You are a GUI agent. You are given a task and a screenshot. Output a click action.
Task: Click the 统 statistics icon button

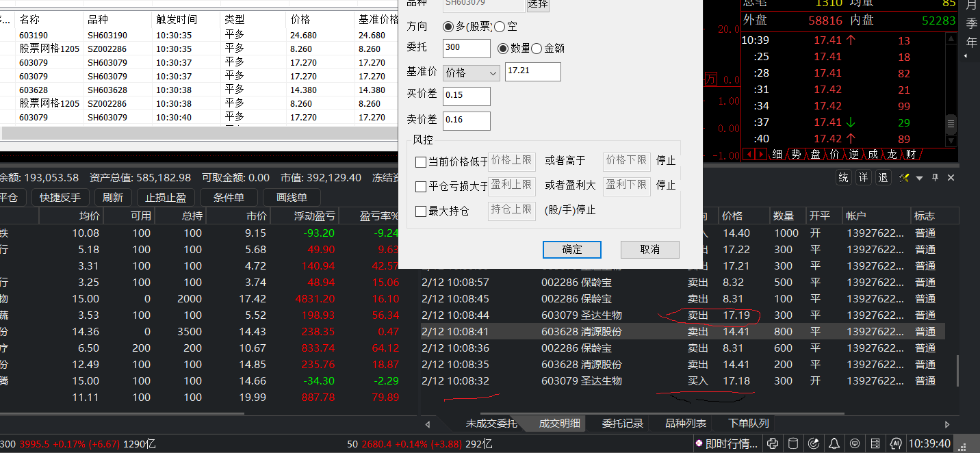(x=844, y=178)
